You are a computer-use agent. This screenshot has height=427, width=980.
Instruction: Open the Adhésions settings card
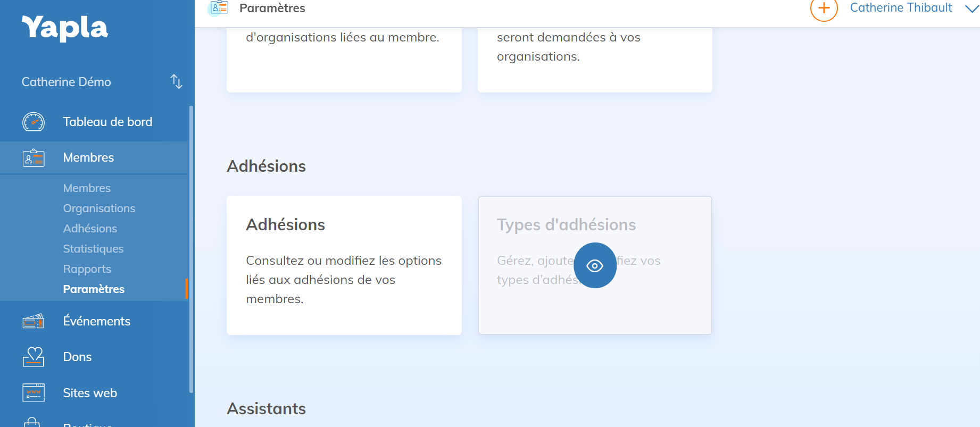344,265
